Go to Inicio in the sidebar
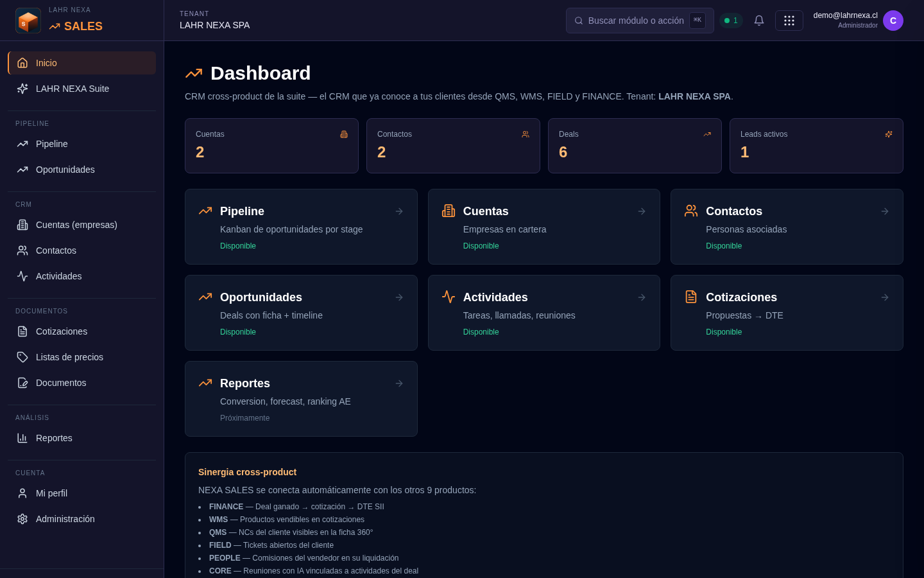Viewport: 924px width, 578px height. pos(82,63)
